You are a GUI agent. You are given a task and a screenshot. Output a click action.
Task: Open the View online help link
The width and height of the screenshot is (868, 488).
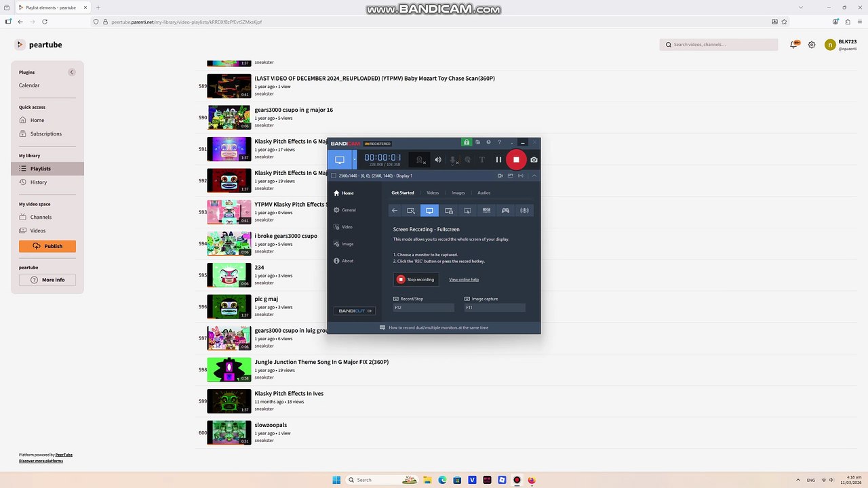pyautogui.click(x=464, y=279)
